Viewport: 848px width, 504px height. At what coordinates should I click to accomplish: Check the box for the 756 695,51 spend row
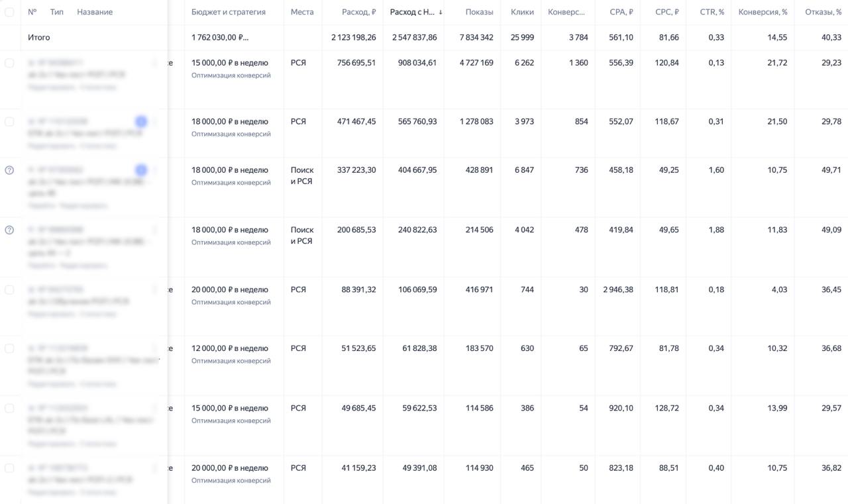[9, 63]
